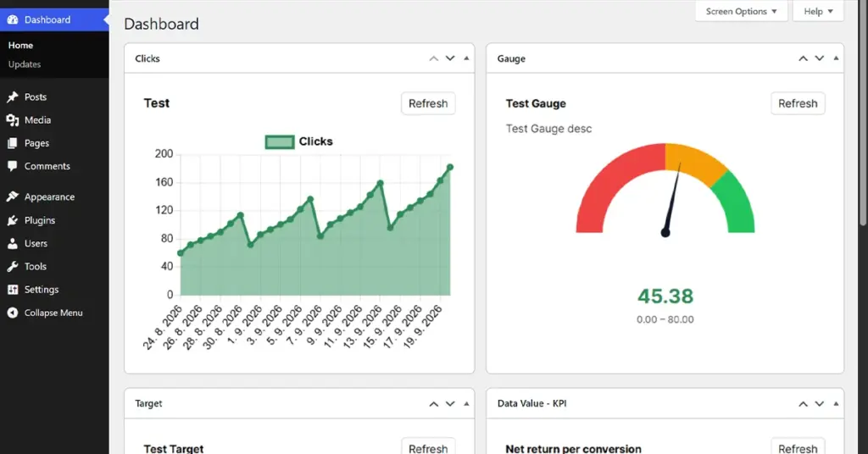Open the Updates submenu item

pyautogui.click(x=25, y=64)
